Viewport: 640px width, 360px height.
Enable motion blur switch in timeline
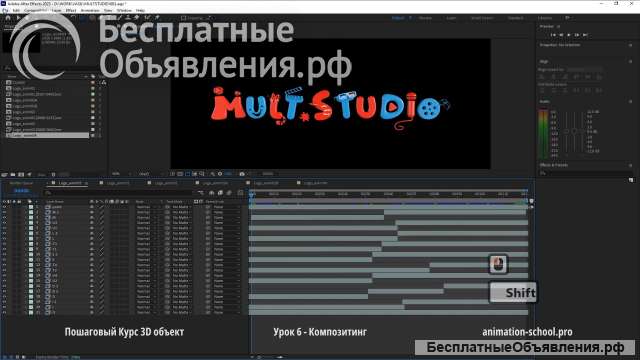229,193
